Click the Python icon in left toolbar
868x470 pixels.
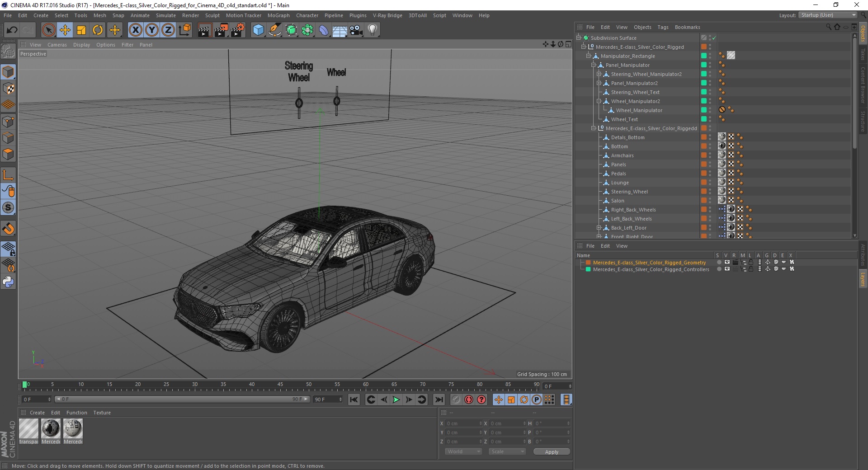click(x=8, y=282)
